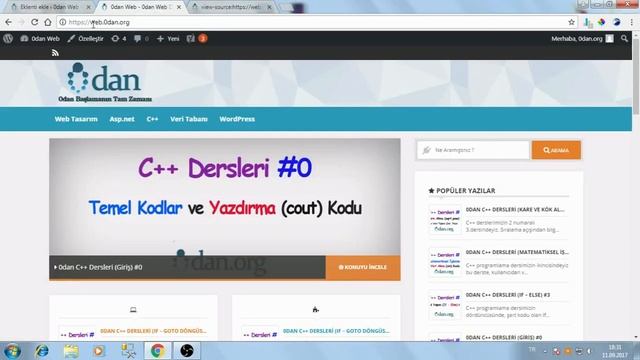Screen dimensions: 640x360
Task: Click KONUYU İNCELE orange button
Action: [362, 267]
